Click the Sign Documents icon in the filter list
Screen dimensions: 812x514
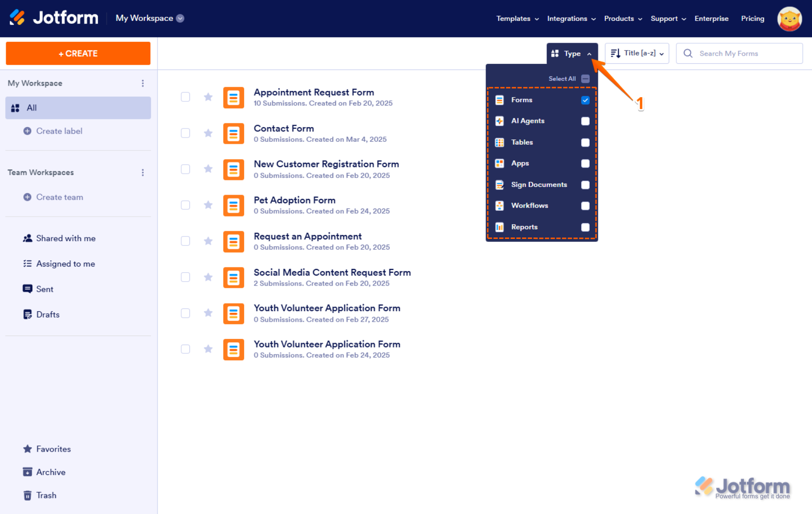click(x=499, y=185)
